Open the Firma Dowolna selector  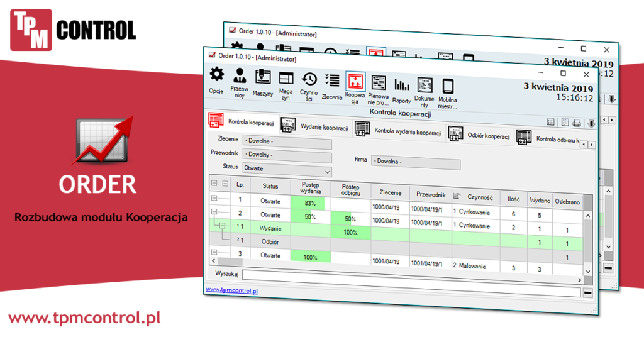click(416, 162)
